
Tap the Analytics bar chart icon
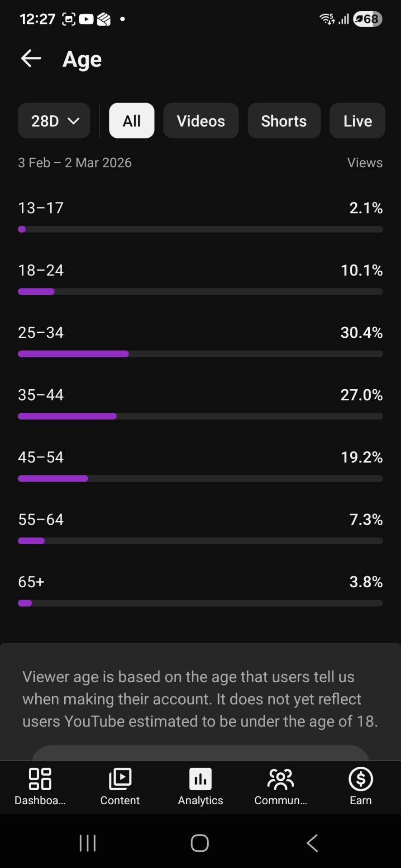coord(200,779)
